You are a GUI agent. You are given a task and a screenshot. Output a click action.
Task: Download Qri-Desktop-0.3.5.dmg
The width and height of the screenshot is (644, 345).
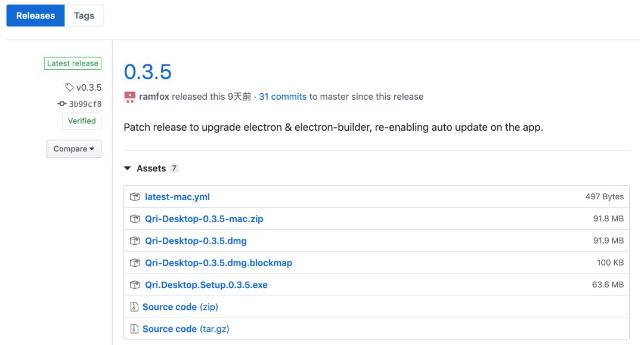click(x=196, y=241)
